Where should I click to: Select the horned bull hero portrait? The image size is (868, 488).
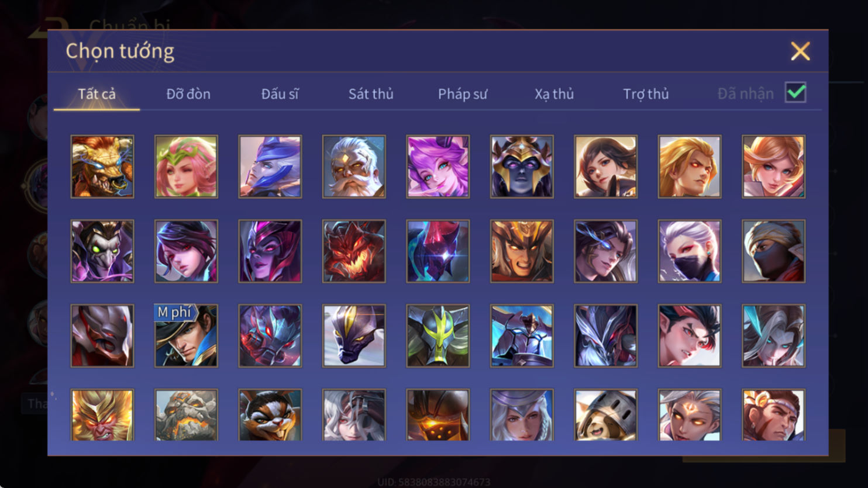pos(102,167)
